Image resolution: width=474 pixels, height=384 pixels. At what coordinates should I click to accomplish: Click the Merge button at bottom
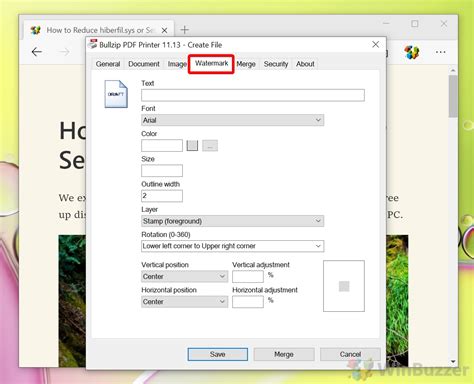(x=284, y=354)
